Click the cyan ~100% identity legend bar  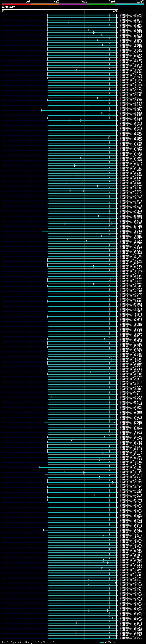[130, 4]
